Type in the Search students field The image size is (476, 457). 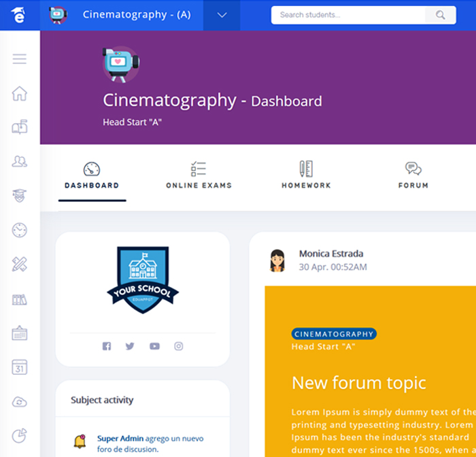pos(348,15)
